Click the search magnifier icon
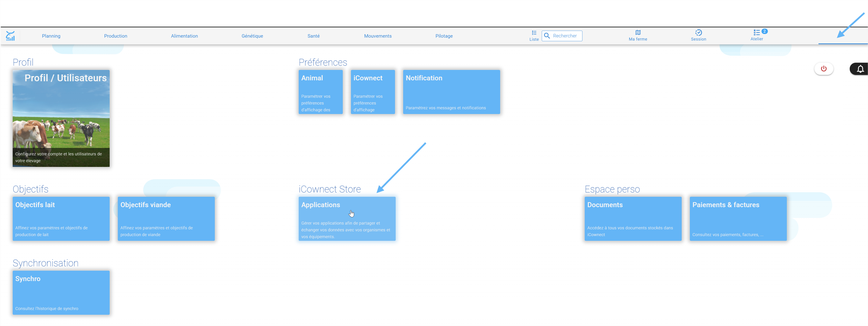 point(547,36)
